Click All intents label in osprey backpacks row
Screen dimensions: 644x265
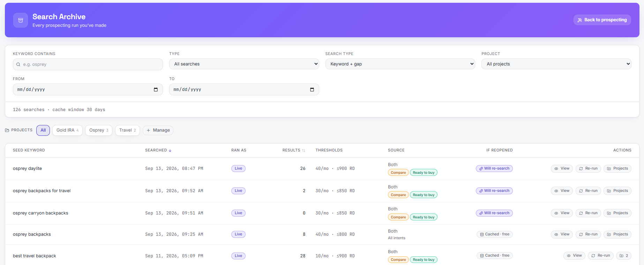[397, 238]
